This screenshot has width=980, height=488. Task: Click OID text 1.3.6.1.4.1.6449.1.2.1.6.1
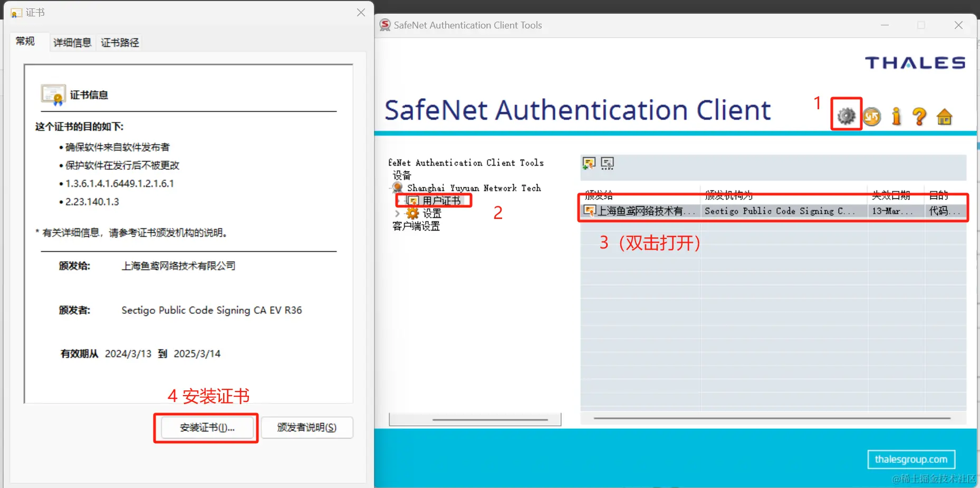(x=120, y=184)
